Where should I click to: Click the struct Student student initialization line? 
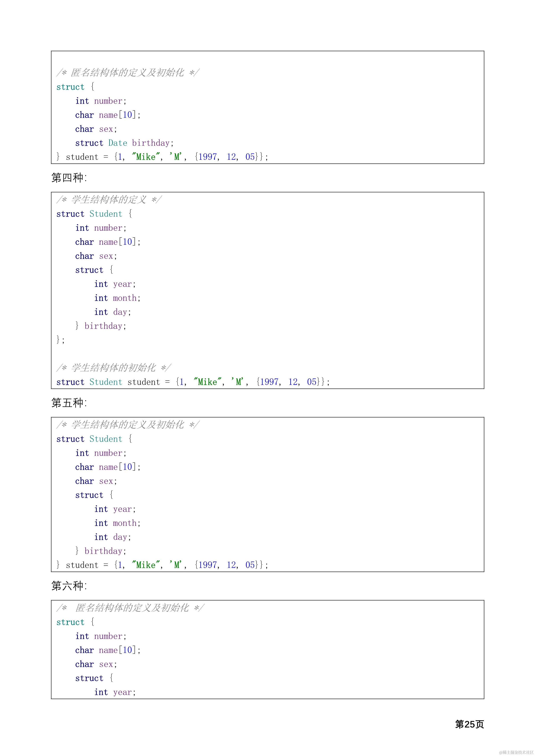(x=193, y=382)
